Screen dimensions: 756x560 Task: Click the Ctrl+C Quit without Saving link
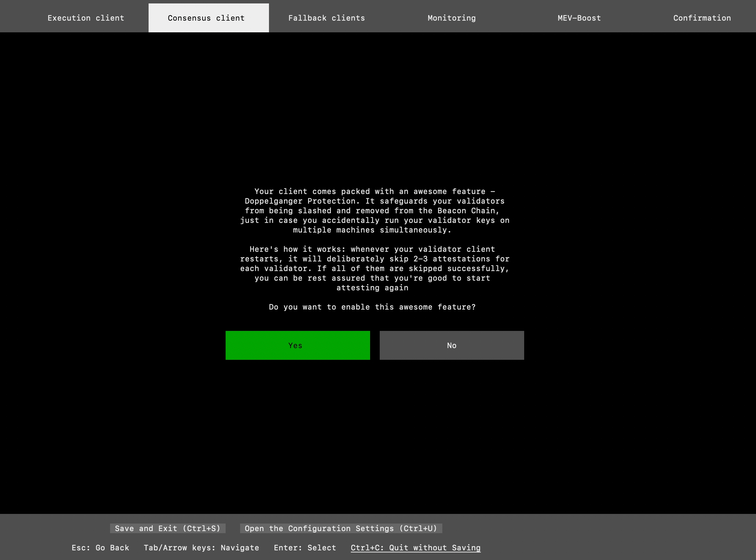415,548
